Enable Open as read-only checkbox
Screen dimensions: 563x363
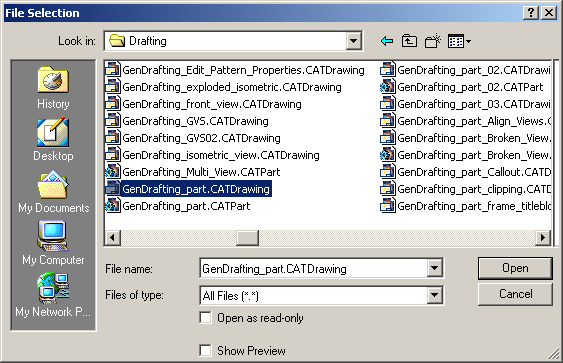[x=205, y=317]
